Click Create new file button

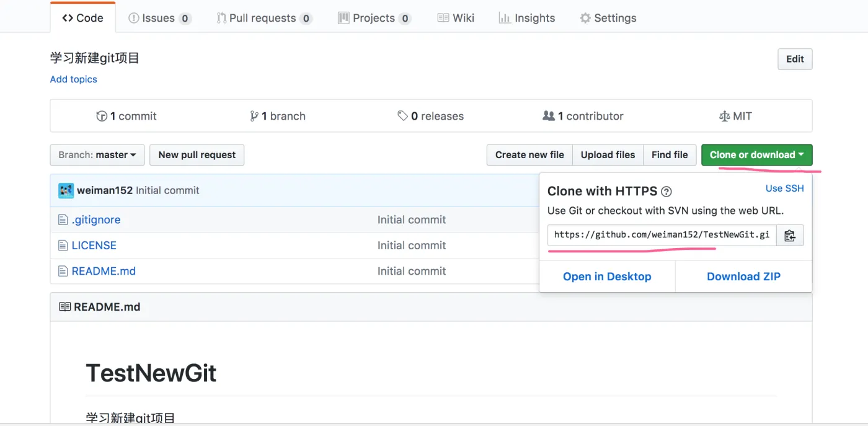[529, 155]
